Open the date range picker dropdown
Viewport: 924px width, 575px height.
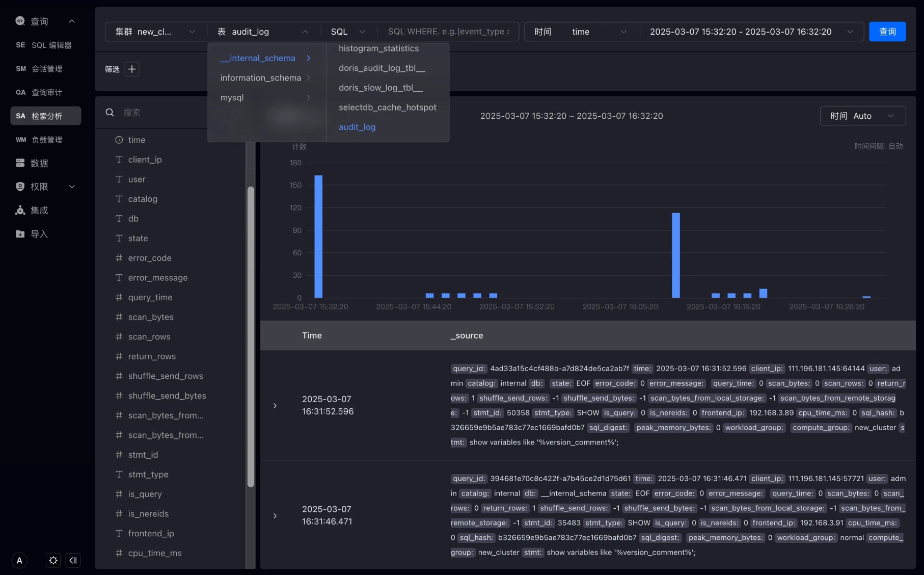pos(752,32)
